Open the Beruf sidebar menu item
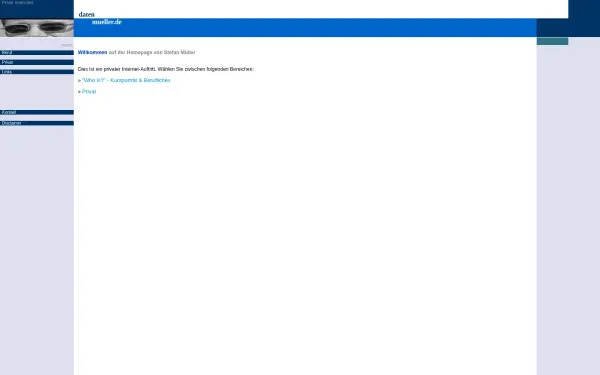 click(x=37, y=52)
